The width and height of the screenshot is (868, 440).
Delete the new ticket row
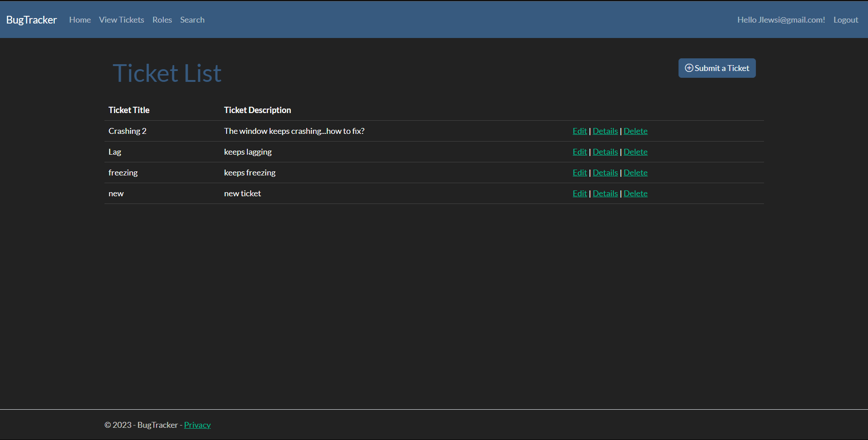pyautogui.click(x=636, y=194)
